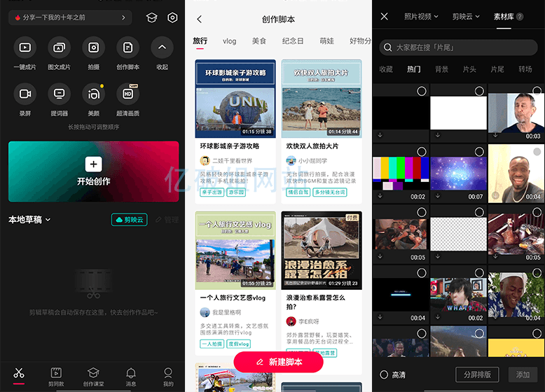Open settings hexagon icon at top
Image resolution: width=545 pixels, height=392 pixels.
coord(172,17)
